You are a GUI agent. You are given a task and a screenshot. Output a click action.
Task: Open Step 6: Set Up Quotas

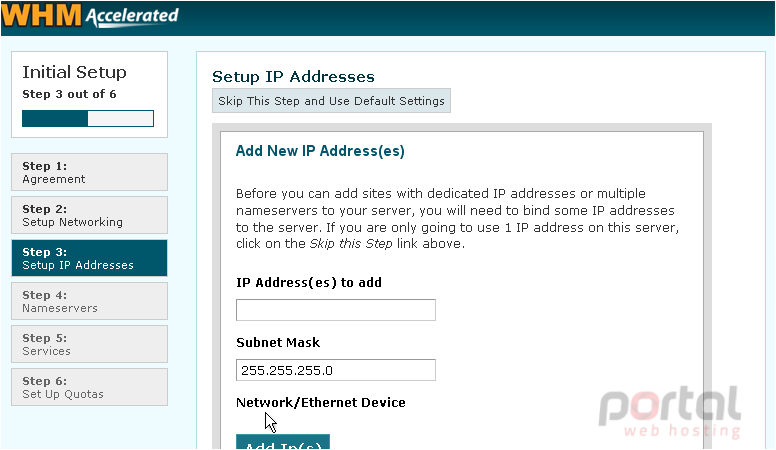pyautogui.click(x=90, y=387)
